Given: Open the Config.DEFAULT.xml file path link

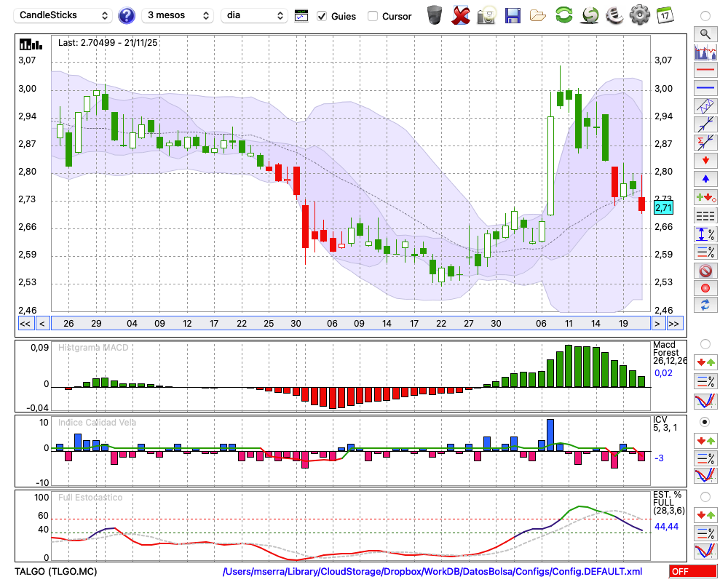Looking at the screenshot, I should 432,572.
